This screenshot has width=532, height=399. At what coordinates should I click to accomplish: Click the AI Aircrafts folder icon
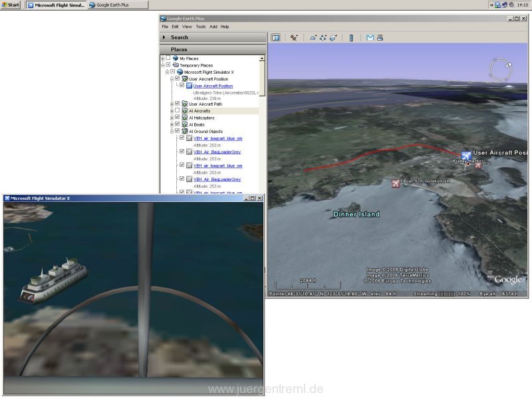pos(185,110)
